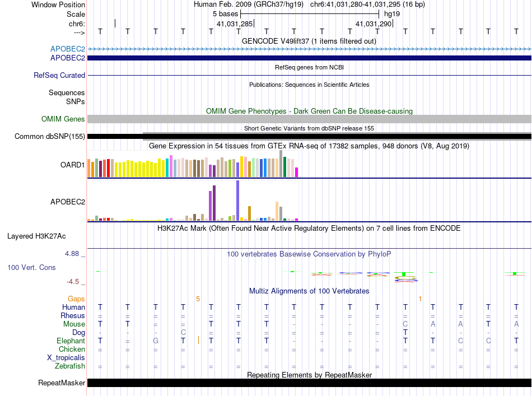Select the X_tropicalis alignment row label
532x396 pixels.
[x=66, y=358]
